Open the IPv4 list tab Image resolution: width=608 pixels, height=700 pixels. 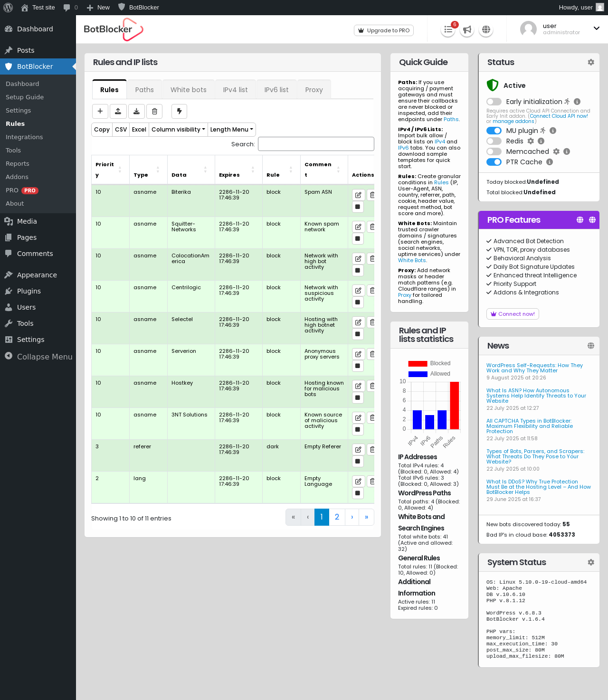(x=236, y=90)
